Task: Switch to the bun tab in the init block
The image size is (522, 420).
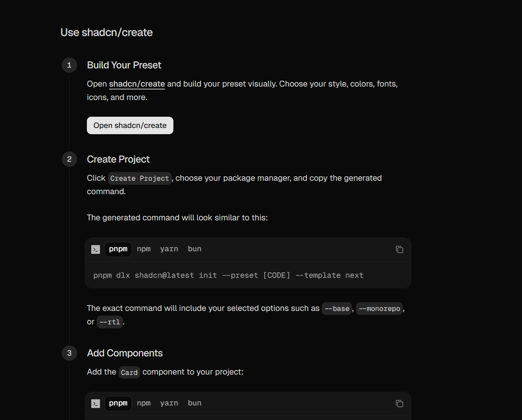Action: [194, 249]
